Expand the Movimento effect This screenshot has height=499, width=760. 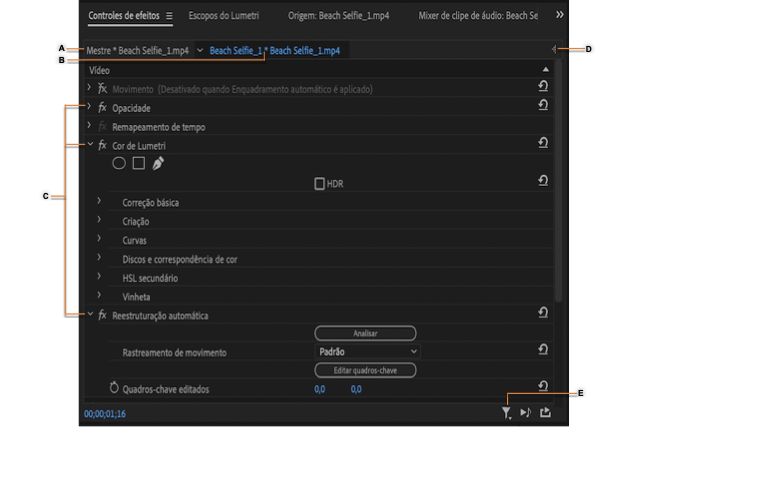pos(89,87)
